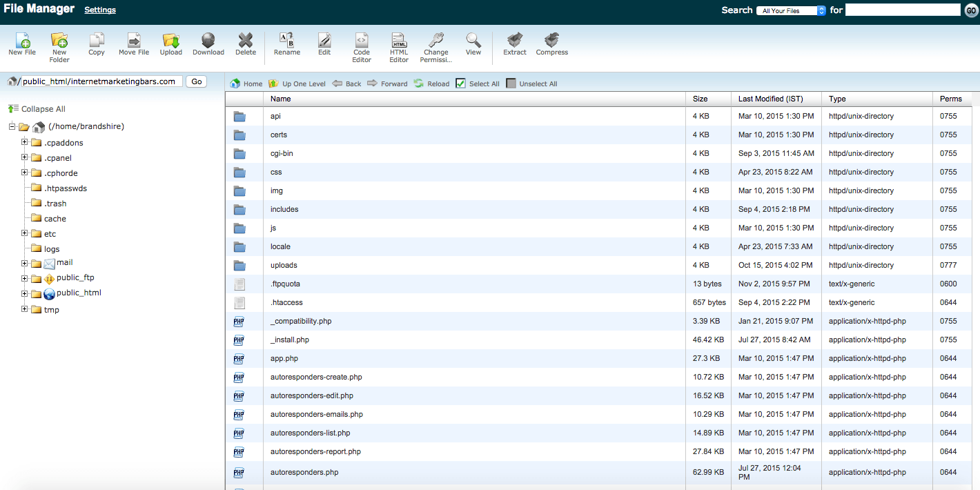980x490 pixels.
Task: Select the cgi-bin folder name
Action: (282, 153)
